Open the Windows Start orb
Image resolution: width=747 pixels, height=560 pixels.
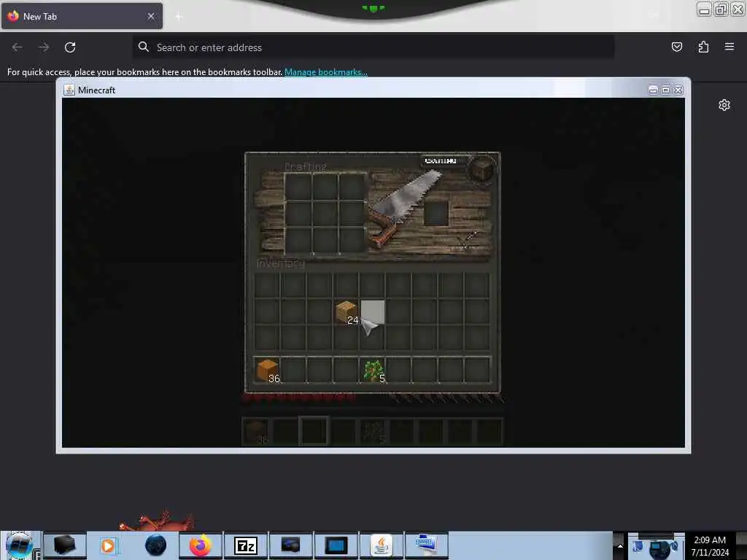(19, 545)
